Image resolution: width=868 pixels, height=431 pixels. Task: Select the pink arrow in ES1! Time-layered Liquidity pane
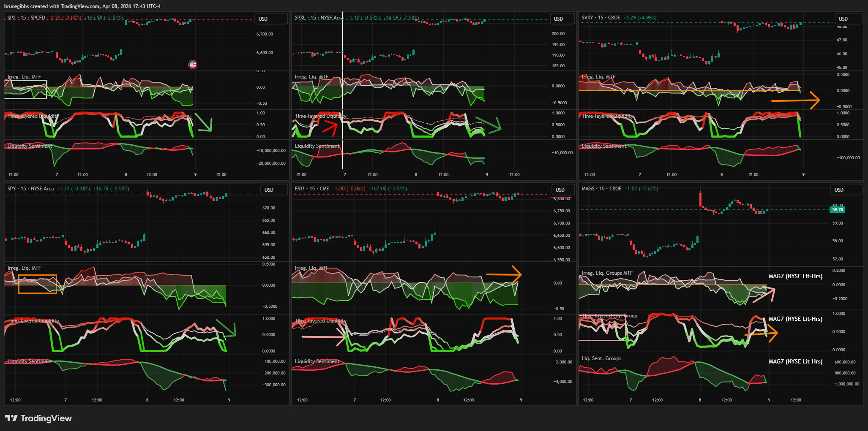click(x=323, y=337)
